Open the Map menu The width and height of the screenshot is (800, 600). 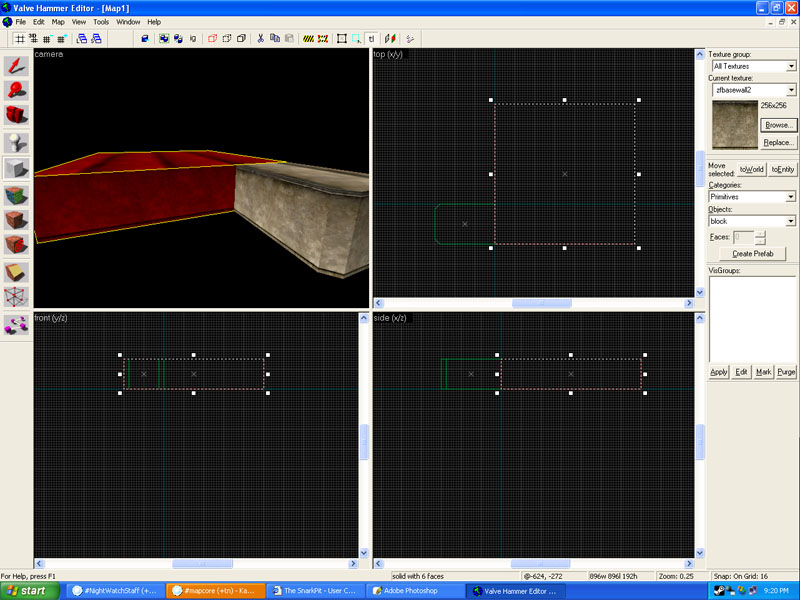(58, 21)
